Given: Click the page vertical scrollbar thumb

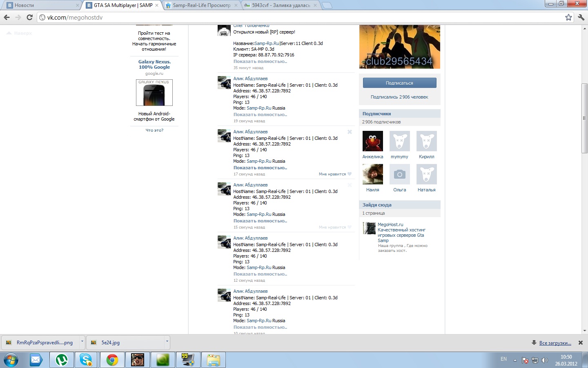Looking at the screenshot, I should (x=584, y=118).
